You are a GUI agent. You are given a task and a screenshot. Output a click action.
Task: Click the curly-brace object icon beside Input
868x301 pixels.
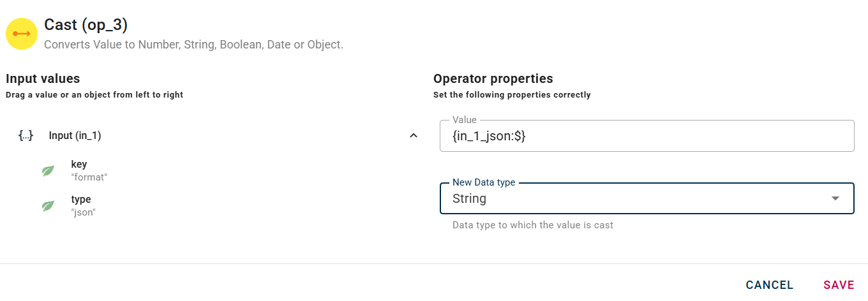point(26,135)
